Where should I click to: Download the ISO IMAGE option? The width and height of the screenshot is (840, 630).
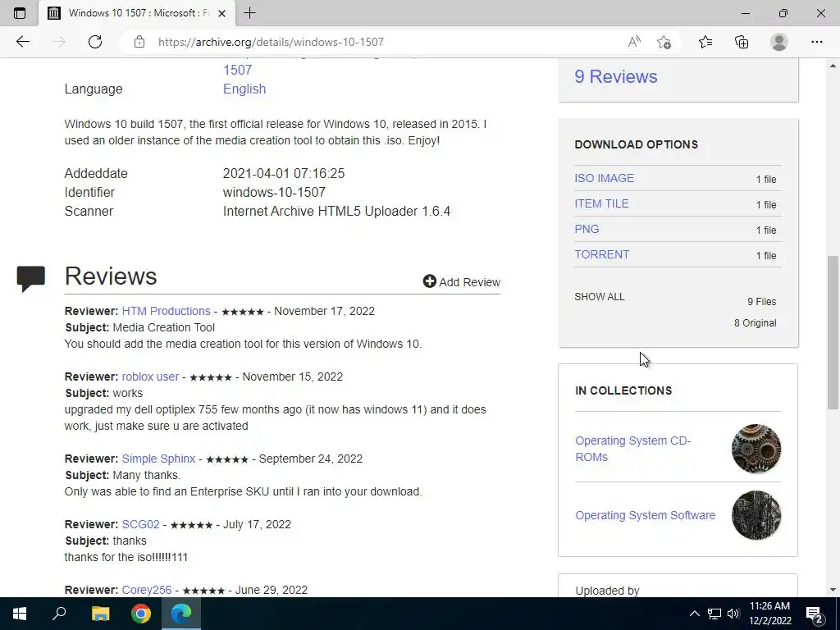(604, 178)
